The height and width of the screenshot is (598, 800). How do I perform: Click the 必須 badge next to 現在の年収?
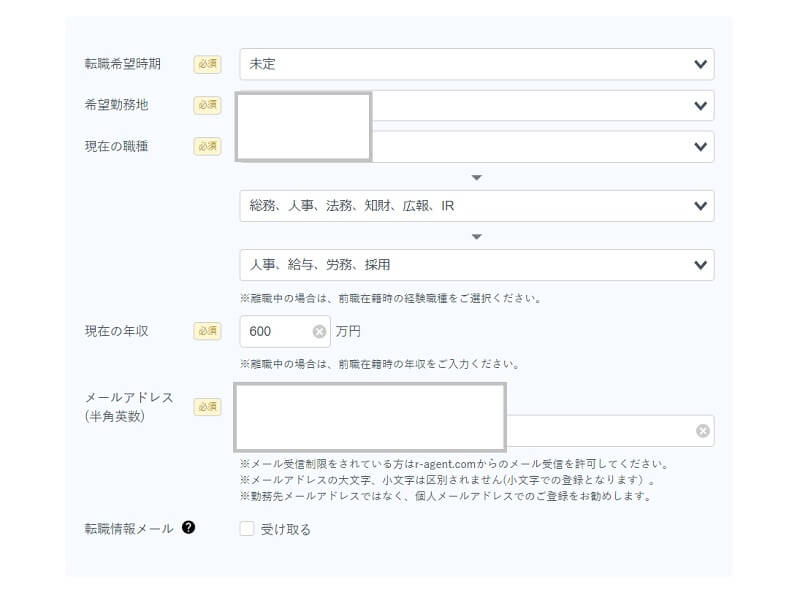pyautogui.click(x=207, y=331)
